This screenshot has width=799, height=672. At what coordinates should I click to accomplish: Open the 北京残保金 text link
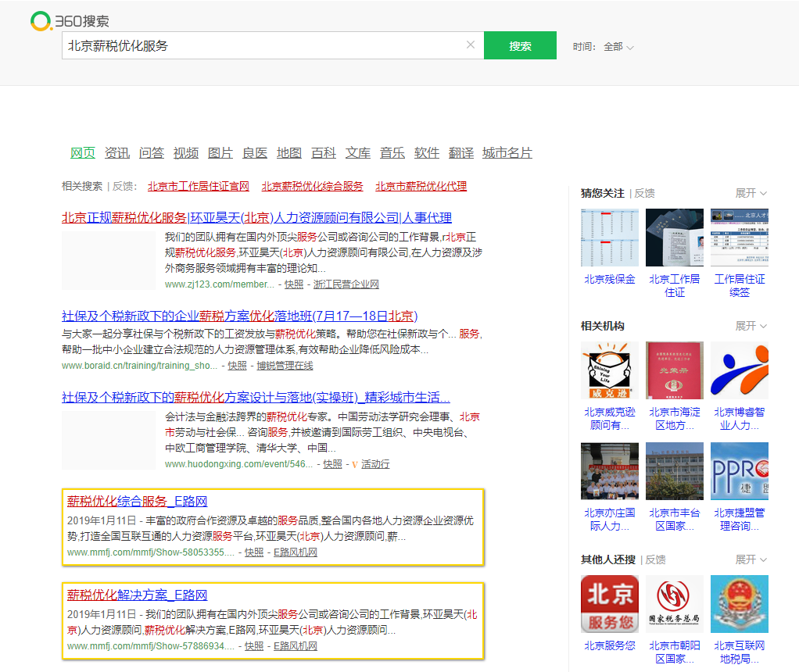tap(610, 279)
